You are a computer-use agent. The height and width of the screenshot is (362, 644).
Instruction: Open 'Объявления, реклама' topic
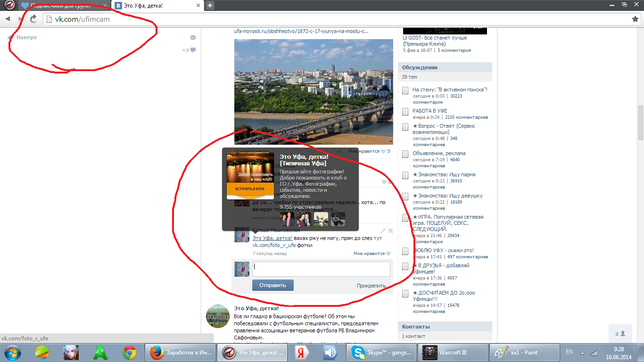point(439,153)
